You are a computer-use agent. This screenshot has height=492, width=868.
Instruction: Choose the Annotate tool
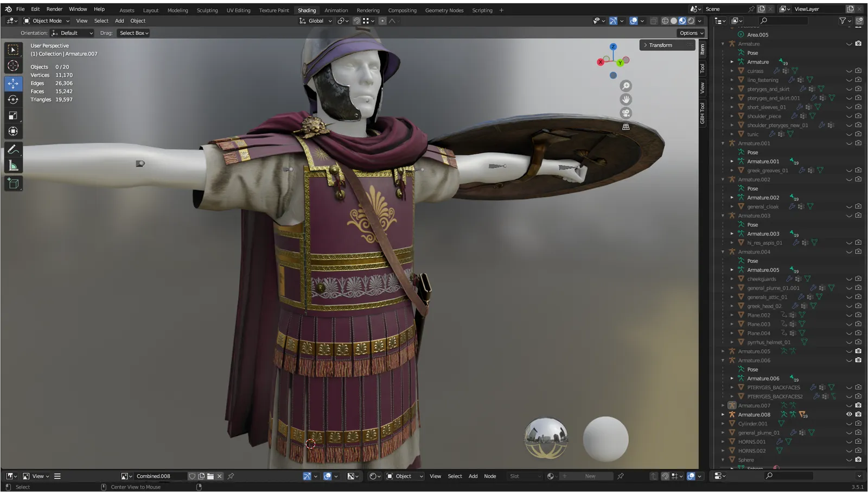coord(13,149)
